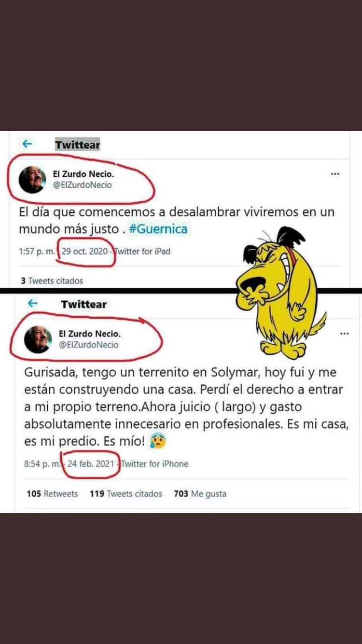This screenshot has width=362, height=644.
Task: Open the profile avatar on the 24 feb. 2021 tweet
Action: tap(38, 339)
